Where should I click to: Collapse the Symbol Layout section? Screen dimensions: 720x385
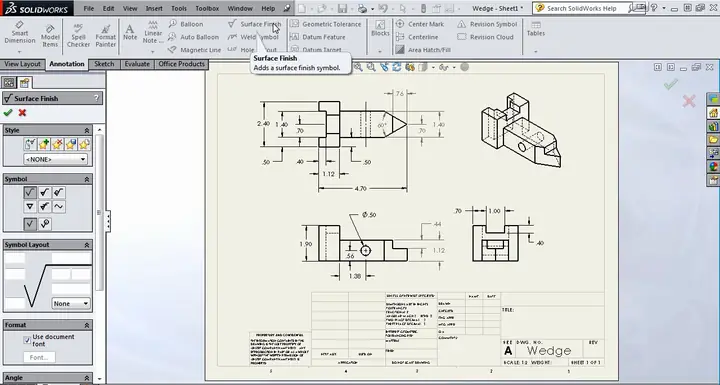click(87, 245)
